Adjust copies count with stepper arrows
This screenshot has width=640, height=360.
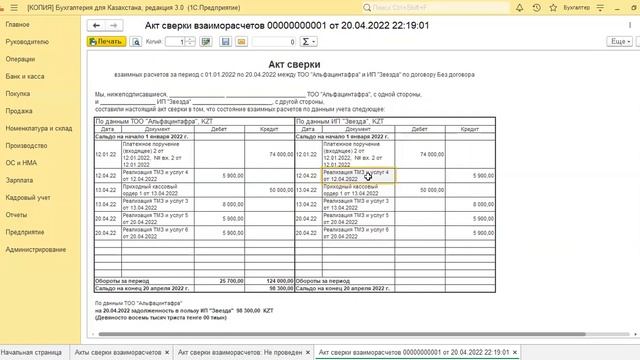tap(190, 42)
